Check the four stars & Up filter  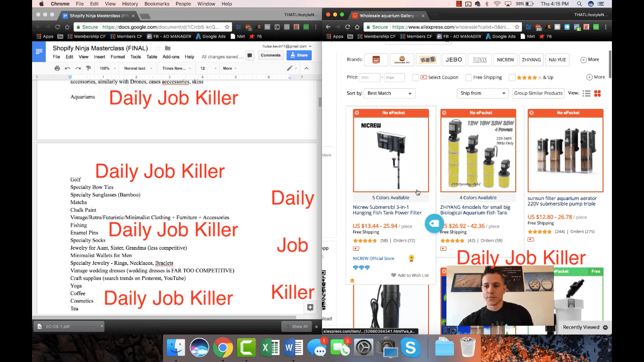tap(511, 77)
